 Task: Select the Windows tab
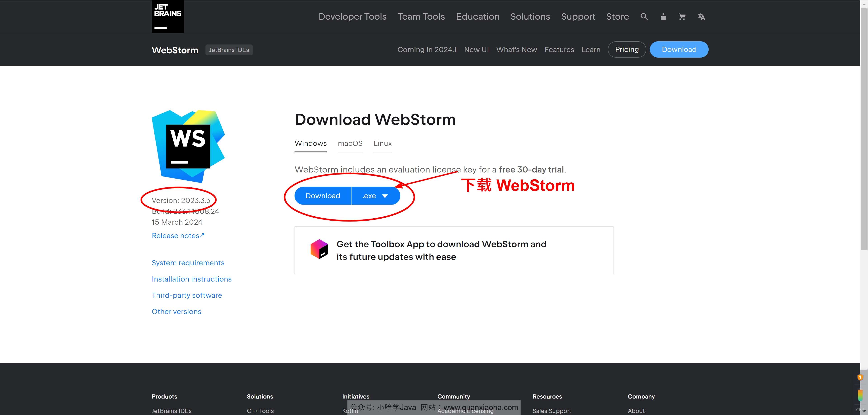310,144
